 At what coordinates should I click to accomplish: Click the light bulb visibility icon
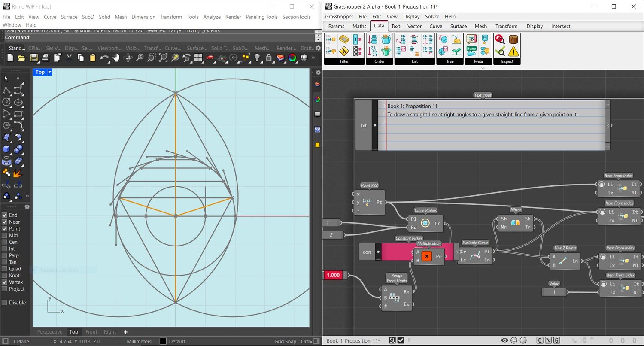click(x=257, y=58)
